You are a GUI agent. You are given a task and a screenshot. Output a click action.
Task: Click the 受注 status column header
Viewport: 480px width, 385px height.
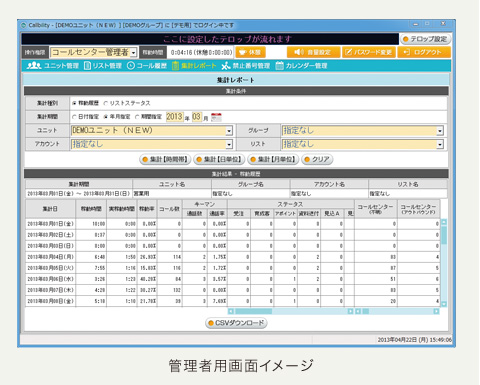click(239, 214)
